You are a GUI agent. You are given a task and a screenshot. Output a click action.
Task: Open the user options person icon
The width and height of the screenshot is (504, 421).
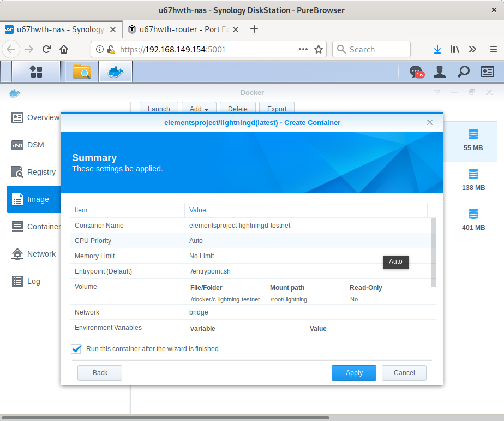click(440, 72)
